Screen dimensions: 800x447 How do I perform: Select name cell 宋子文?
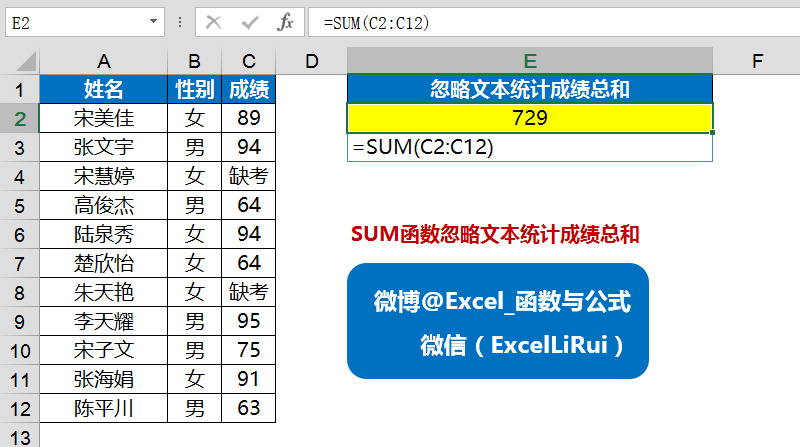[x=104, y=350]
